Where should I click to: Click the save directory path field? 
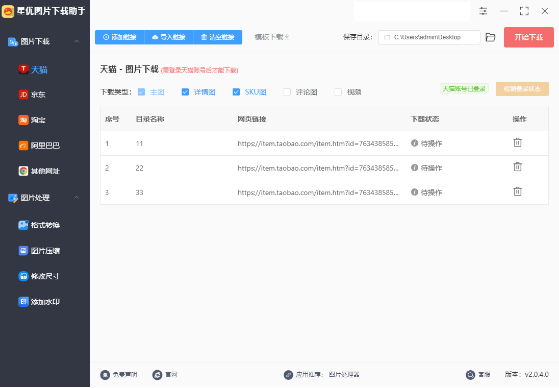(x=429, y=37)
